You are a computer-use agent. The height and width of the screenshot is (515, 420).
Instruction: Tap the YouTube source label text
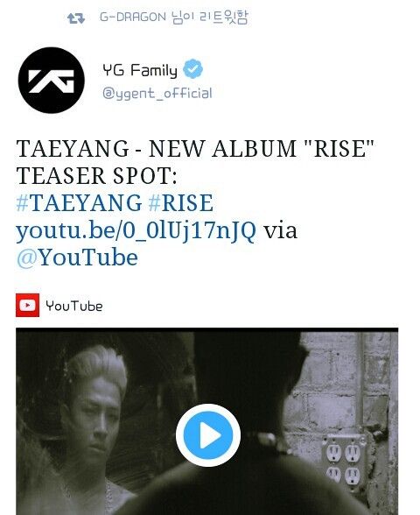point(74,307)
